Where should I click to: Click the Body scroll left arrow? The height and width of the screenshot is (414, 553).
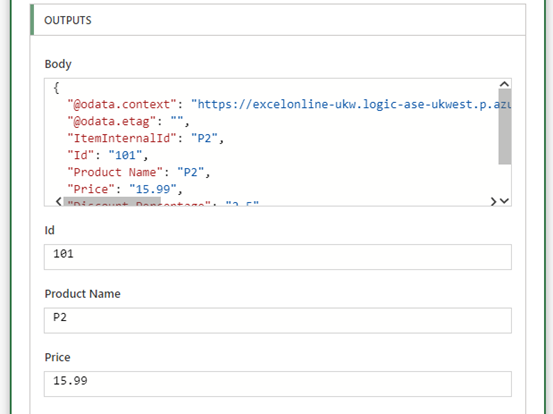pyautogui.click(x=59, y=201)
